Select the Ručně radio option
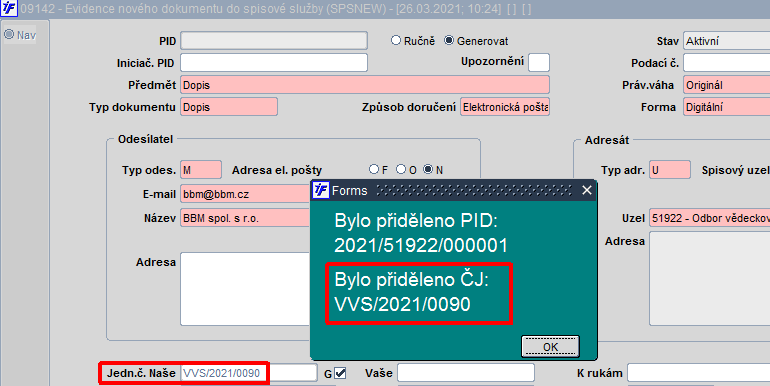This screenshot has width=770, height=386. coord(396,40)
